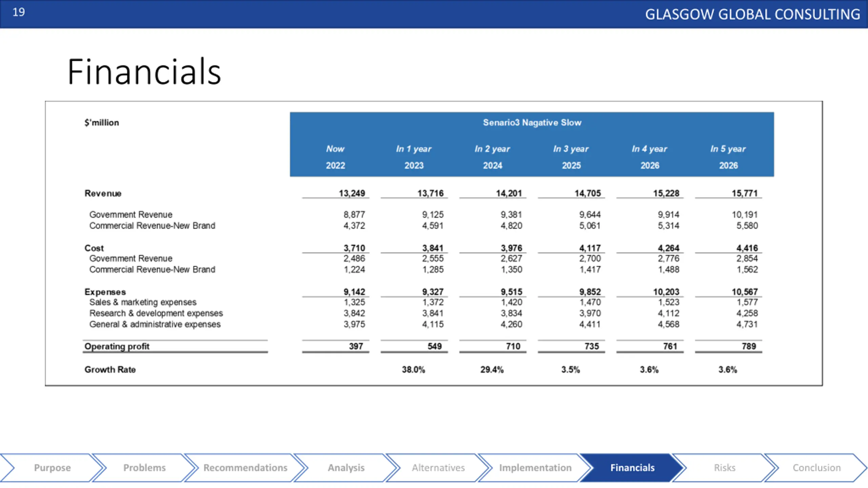
Task: Select the 38.0% growth rate cell
Action: pos(413,369)
